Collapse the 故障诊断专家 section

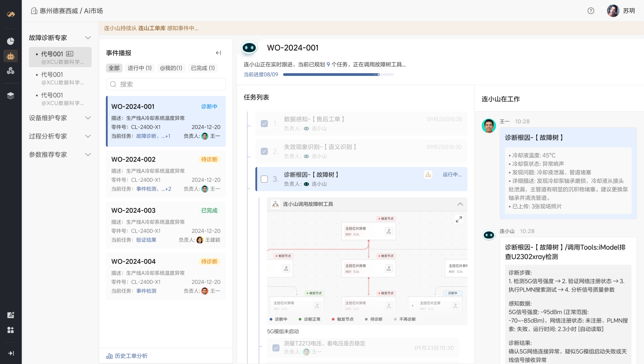point(88,38)
